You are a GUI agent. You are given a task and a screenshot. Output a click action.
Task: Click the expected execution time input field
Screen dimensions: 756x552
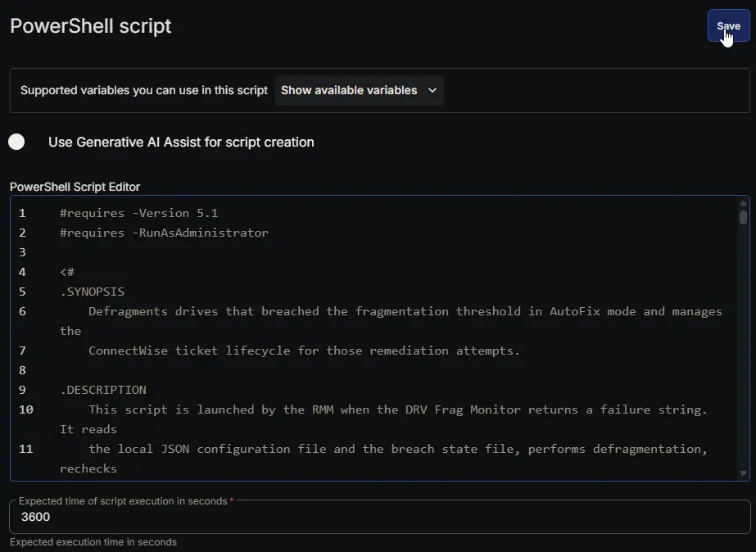coord(379,517)
